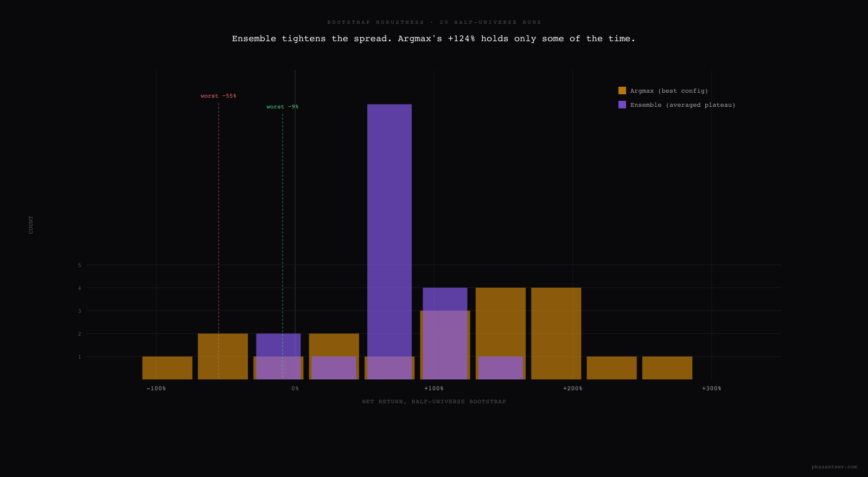
Task: Click the orange Argmax bar crossed by the worst −55% line
Action: tap(223, 357)
